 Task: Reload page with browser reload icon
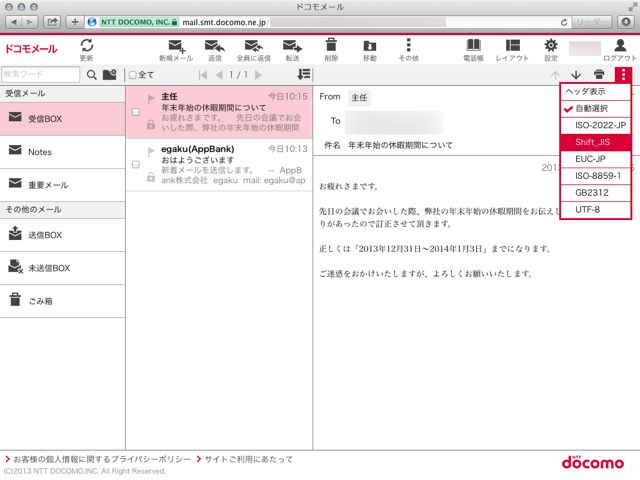(564, 22)
